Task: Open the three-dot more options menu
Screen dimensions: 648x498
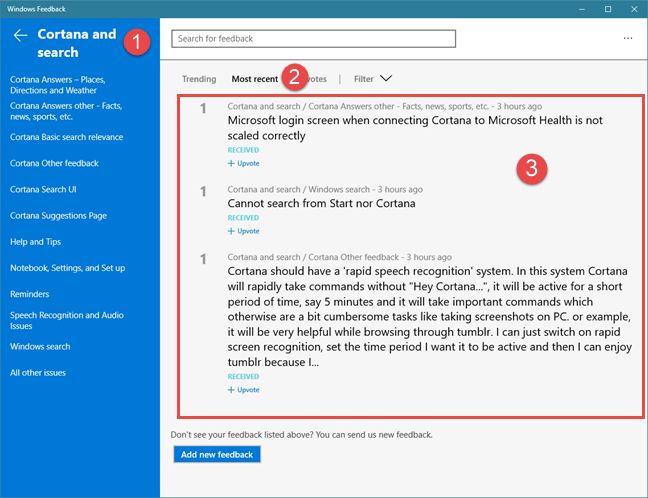Action: [x=628, y=38]
